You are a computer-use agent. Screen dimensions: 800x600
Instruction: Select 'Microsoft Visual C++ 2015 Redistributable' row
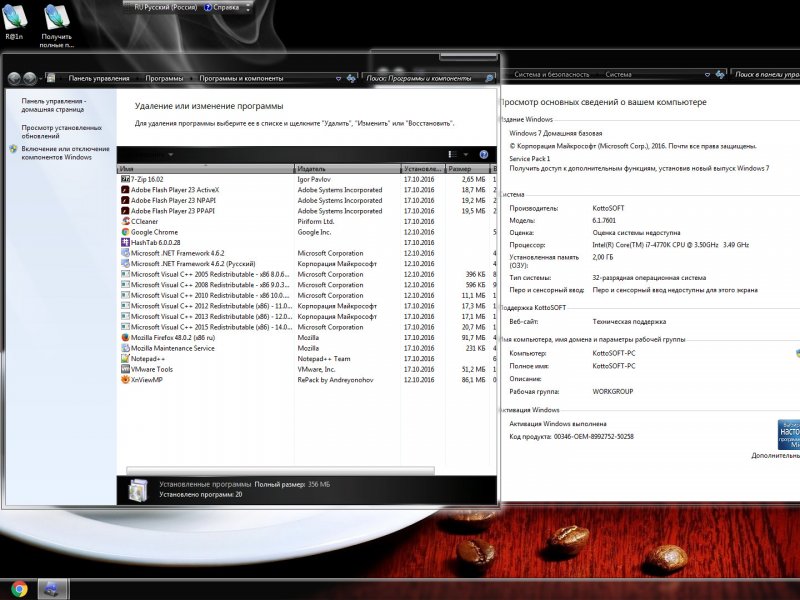307,327
